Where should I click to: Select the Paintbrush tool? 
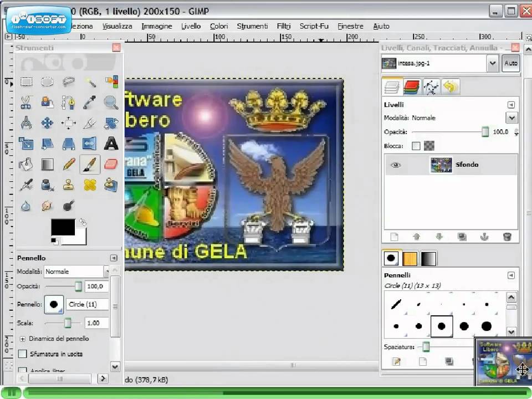point(90,165)
